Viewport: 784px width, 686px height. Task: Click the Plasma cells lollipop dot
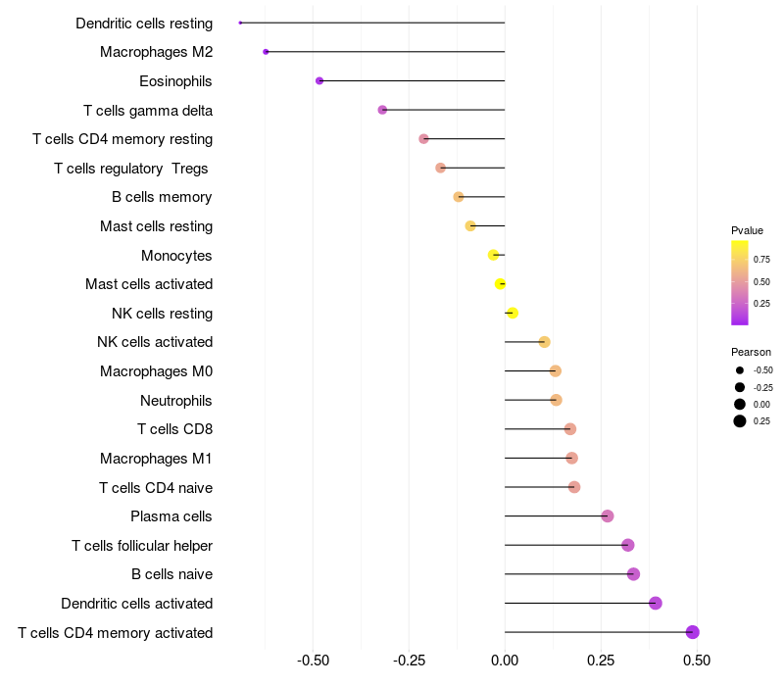click(x=608, y=516)
